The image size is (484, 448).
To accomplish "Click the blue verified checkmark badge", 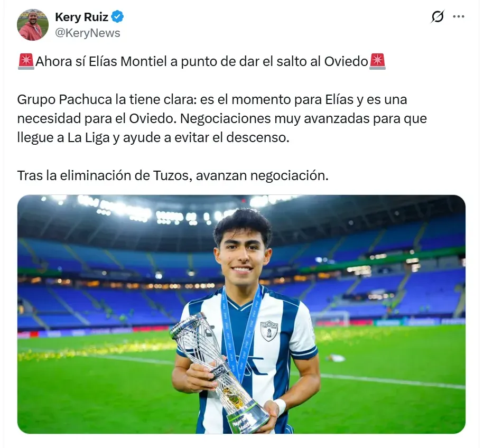I will [x=118, y=17].
